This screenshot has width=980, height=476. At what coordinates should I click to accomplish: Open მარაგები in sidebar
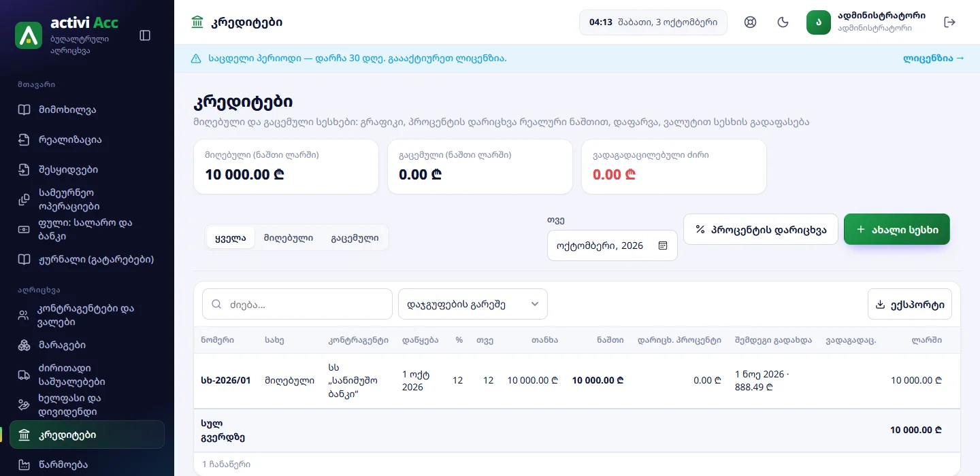(x=87, y=345)
